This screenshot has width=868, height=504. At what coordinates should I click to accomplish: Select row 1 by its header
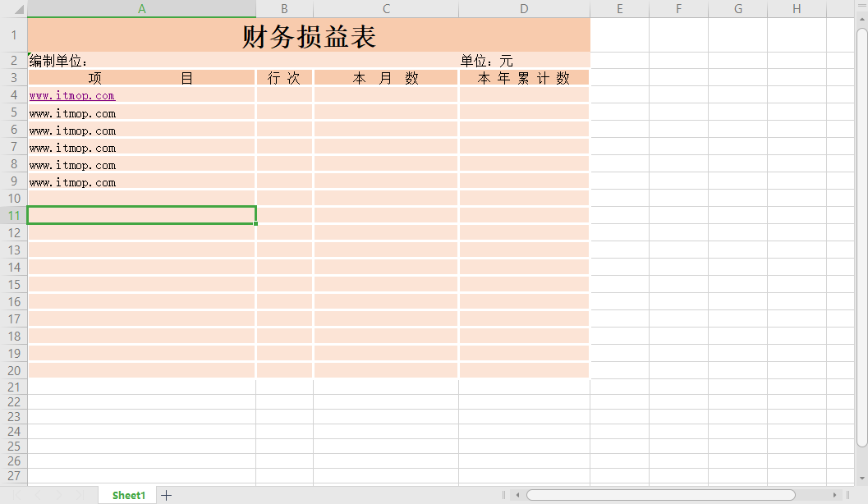pyautogui.click(x=13, y=35)
